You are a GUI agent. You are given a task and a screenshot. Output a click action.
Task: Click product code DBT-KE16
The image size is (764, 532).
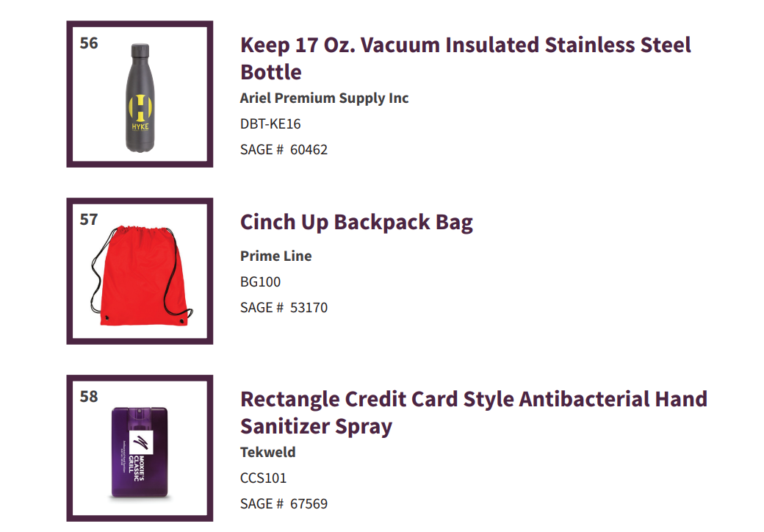pos(270,123)
